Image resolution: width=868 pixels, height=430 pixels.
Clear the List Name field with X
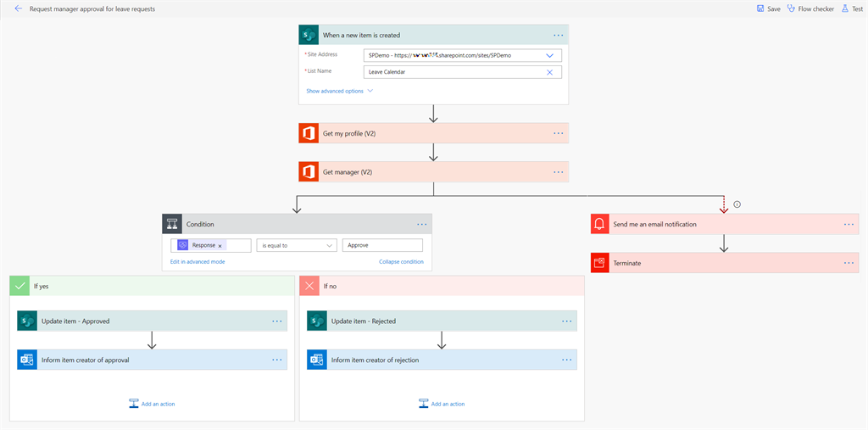[549, 72]
